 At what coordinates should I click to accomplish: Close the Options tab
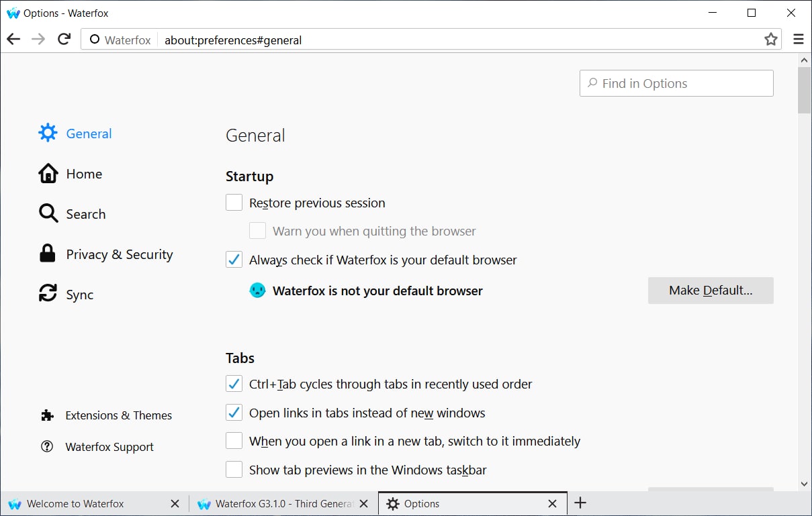(552, 504)
